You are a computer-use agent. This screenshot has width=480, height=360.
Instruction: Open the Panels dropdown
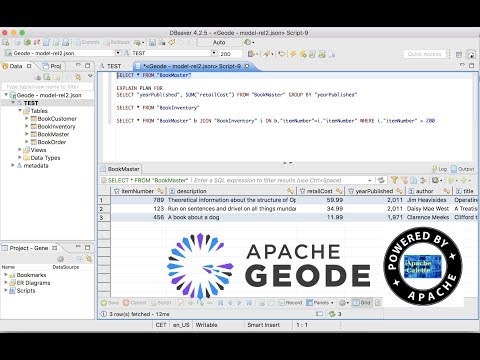tap(320, 303)
